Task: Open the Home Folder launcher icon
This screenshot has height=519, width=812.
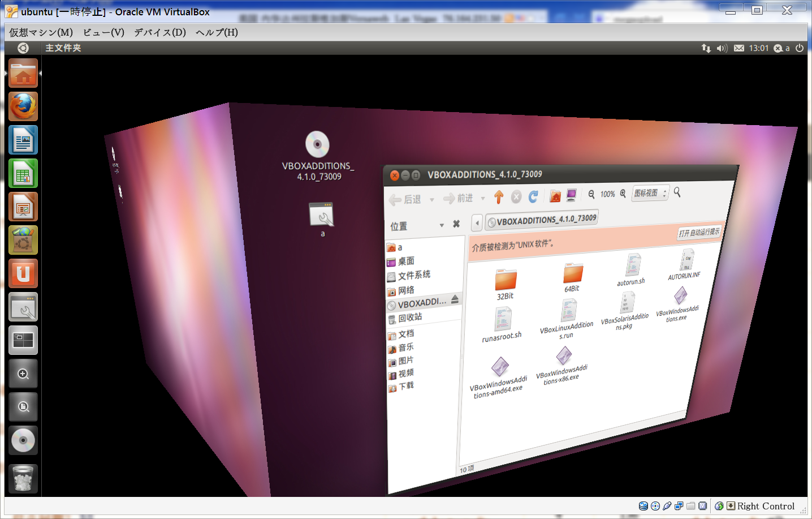Action: click(x=23, y=73)
